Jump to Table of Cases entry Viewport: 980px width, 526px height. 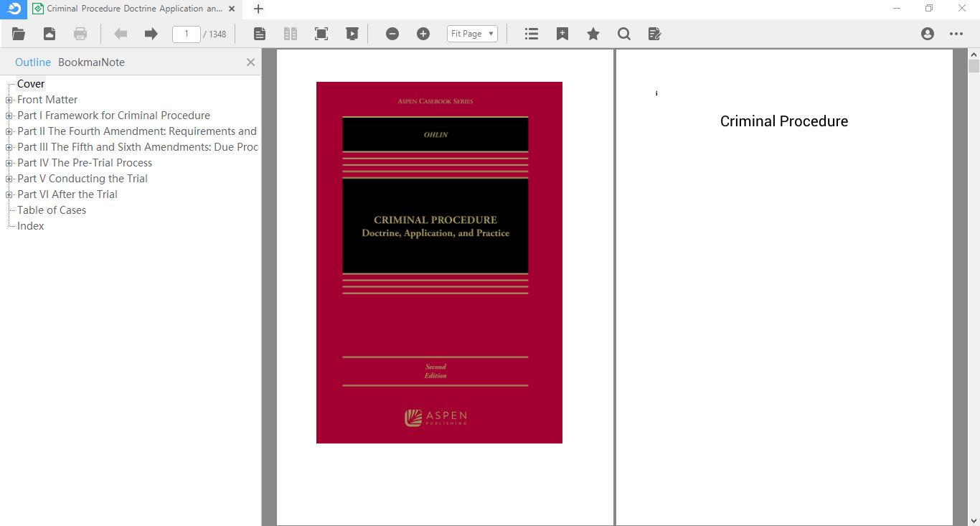[x=52, y=210]
